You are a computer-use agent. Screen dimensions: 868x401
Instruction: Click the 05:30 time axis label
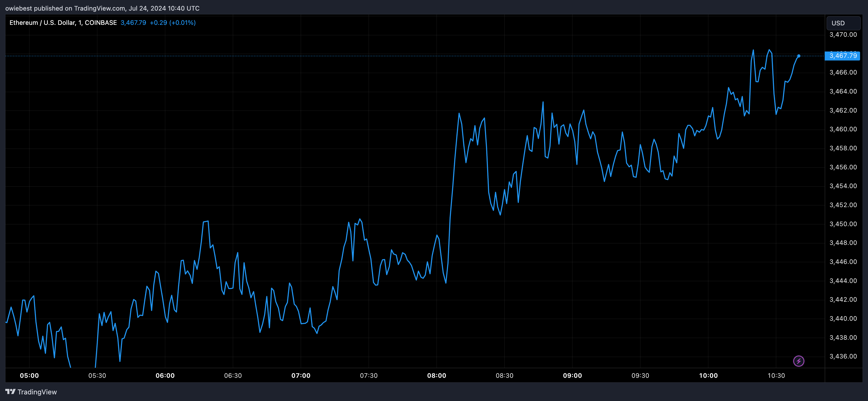pyautogui.click(x=97, y=375)
